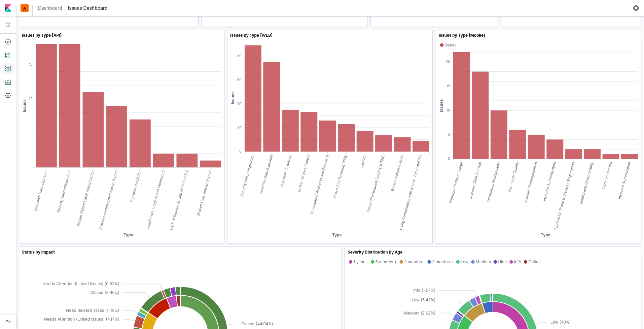The height and width of the screenshot is (329, 644).
Task: Open Dashboard icon in sidebar
Action: (8, 69)
